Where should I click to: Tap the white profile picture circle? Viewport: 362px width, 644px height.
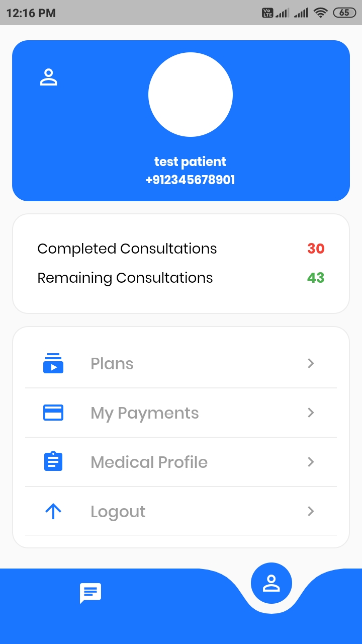(x=191, y=95)
